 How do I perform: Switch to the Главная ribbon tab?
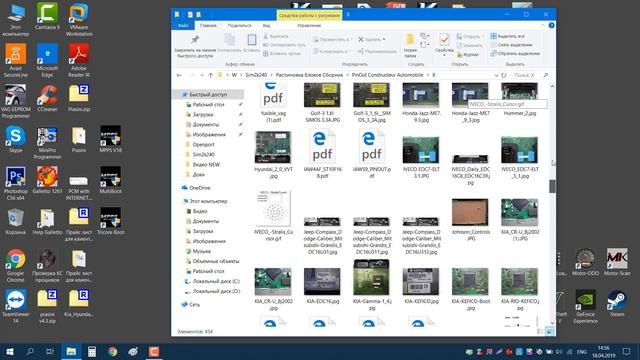(x=208, y=26)
